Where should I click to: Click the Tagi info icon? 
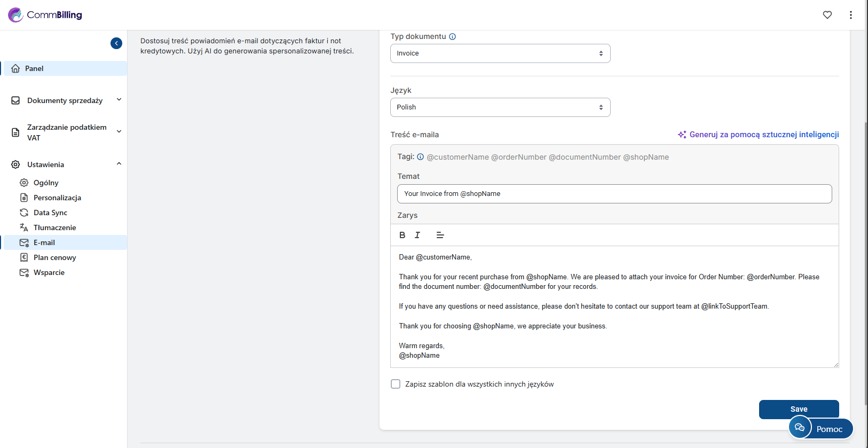click(420, 157)
